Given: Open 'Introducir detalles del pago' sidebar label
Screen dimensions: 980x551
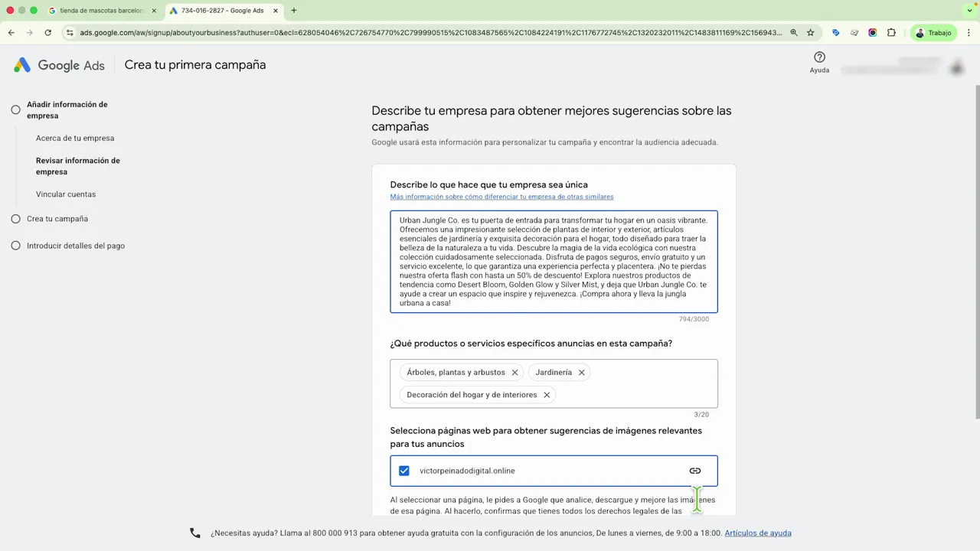Looking at the screenshot, I should pyautogui.click(x=76, y=246).
